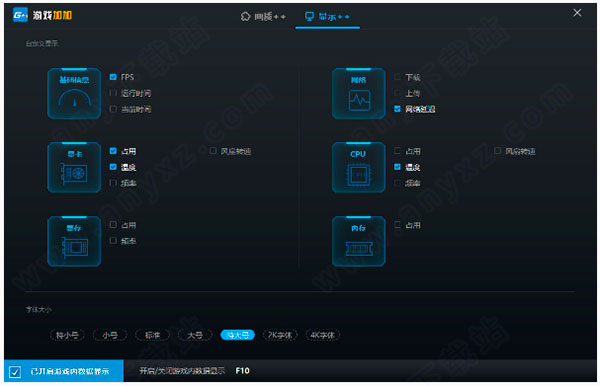The height and width of the screenshot is (386, 600).
Task: Enable 频率 for the CPU group
Action: tap(397, 183)
